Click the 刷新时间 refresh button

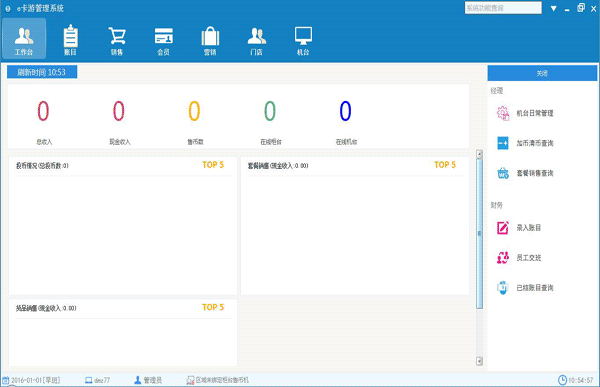pyautogui.click(x=42, y=72)
